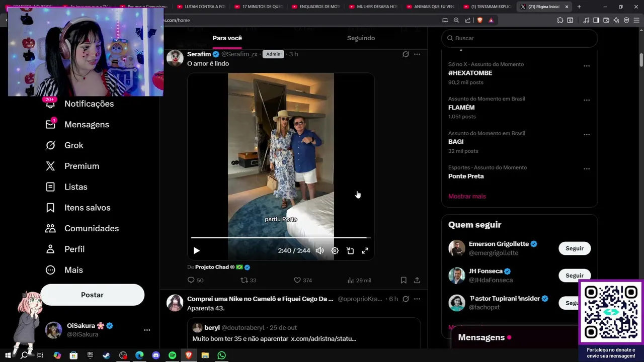Follow JH Fonseca
Screen dimensions: 644x362
click(x=574, y=276)
